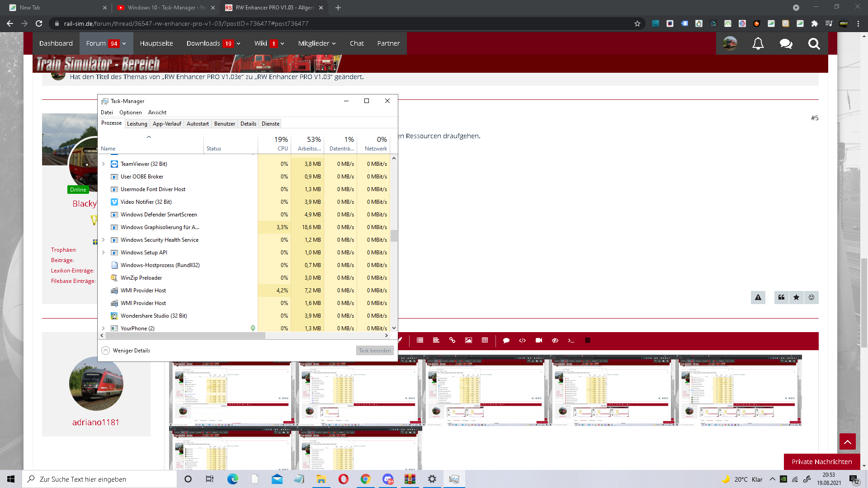Click the code tag icon in editor toolbar

click(x=522, y=340)
